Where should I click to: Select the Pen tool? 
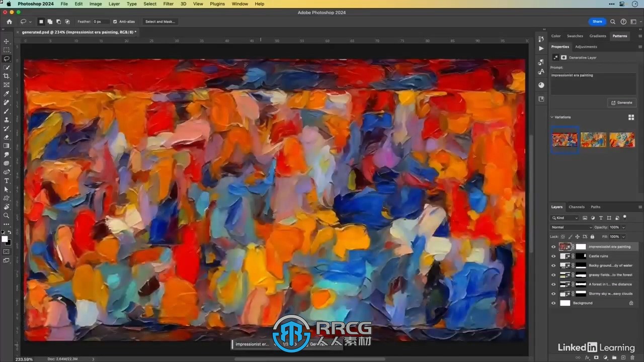(7, 172)
